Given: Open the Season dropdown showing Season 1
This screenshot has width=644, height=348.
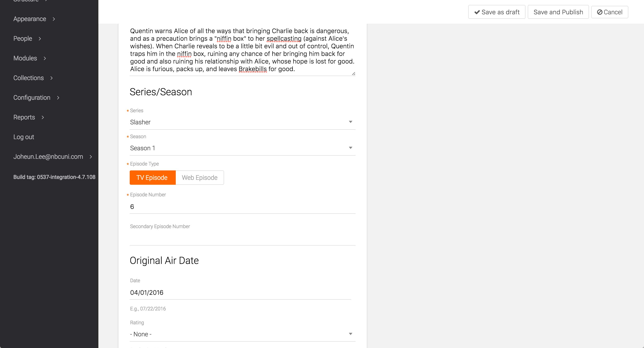Looking at the screenshot, I should pos(242,148).
